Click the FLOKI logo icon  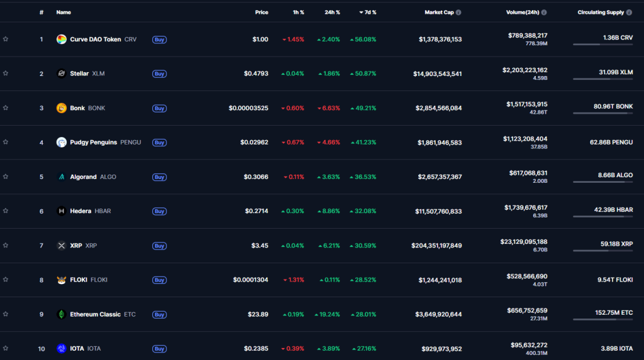(x=61, y=280)
